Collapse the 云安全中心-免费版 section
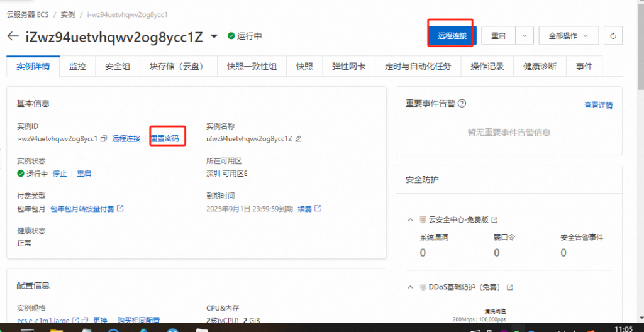The height and width of the screenshot is (332, 644). pyautogui.click(x=411, y=219)
